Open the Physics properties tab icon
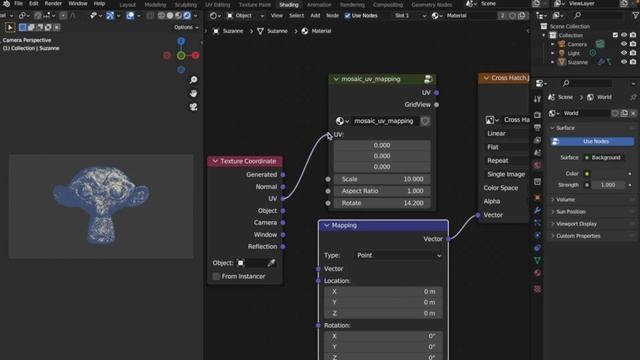 click(x=537, y=235)
